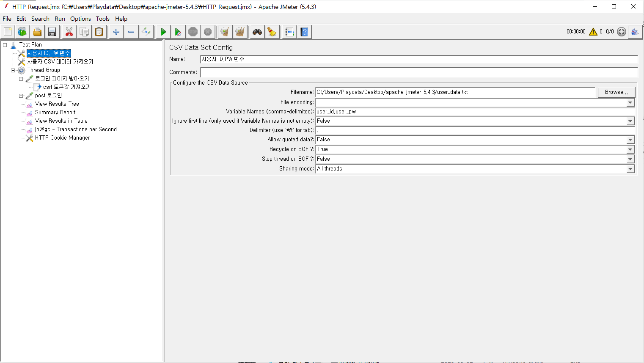Collapse the Test Plan tree node
Image resolution: width=644 pixels, height=363 pixels.
[5, 45]
